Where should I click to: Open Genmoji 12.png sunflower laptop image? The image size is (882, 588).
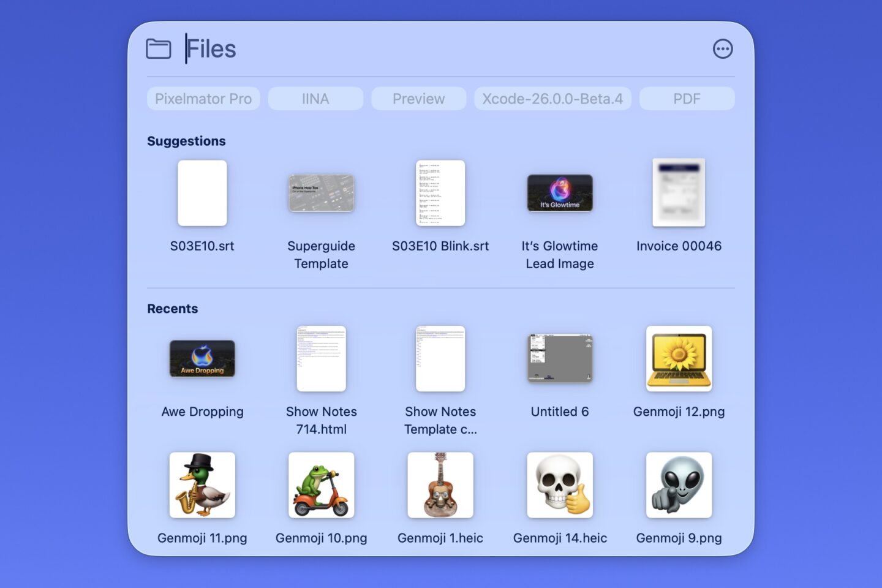tap(679, 360)
